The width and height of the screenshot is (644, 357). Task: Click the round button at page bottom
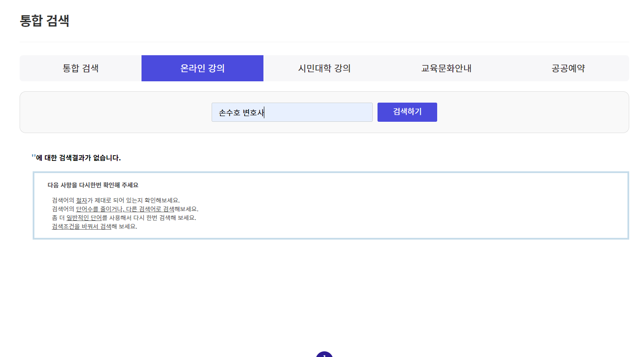click(x=324, y=354)
